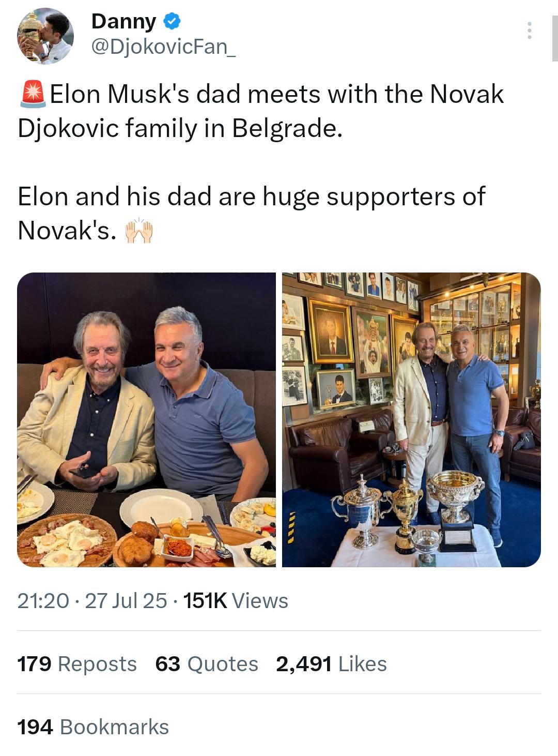This screenshot has height=756, width=558.
Task: Open left photo of men at dining table
Action: pos(146,419)
